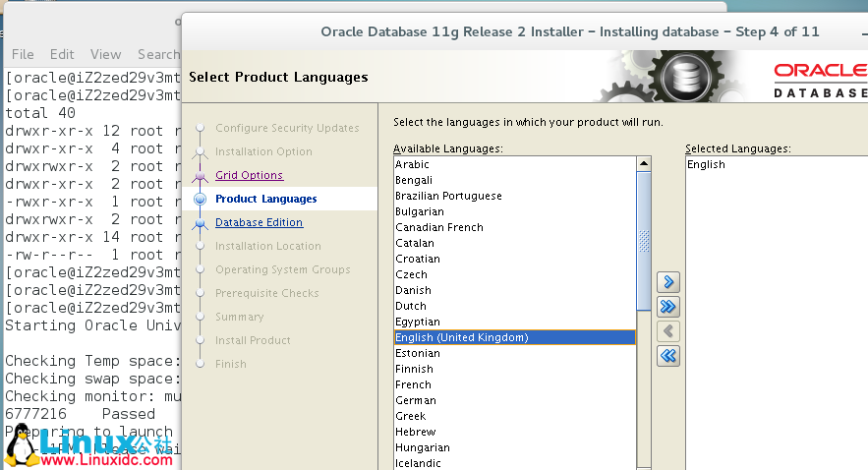The height and width of the screenshot is (470, 868).
Task: Click the remove single language arrow button
Action: (x=668, y=331)
